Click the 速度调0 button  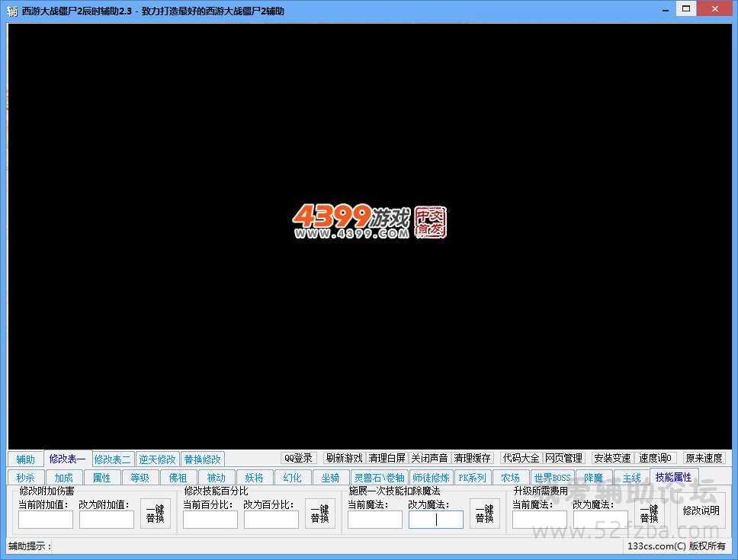tap(655, 458)
